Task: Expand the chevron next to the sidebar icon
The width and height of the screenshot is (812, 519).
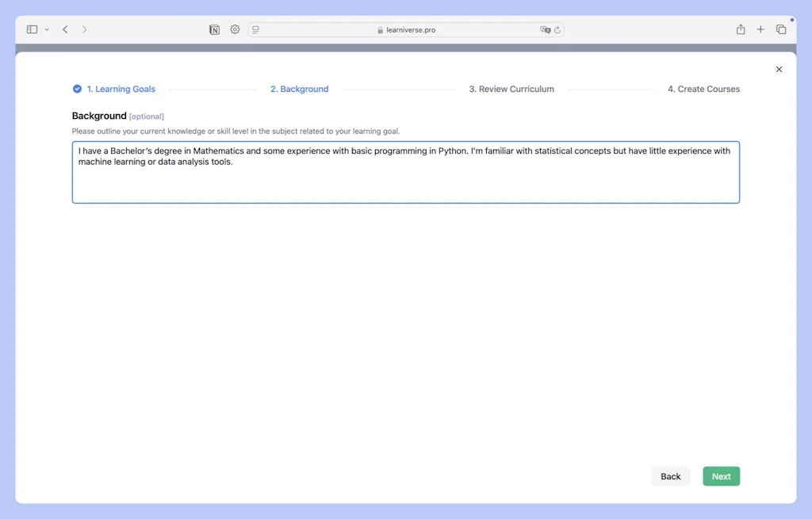Action: [46, 29]
